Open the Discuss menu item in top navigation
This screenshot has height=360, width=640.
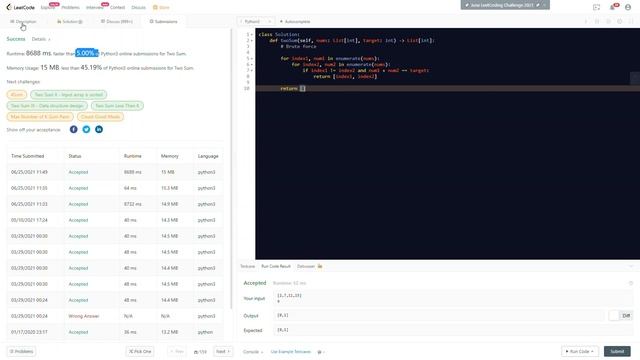[x=138, y=7]
